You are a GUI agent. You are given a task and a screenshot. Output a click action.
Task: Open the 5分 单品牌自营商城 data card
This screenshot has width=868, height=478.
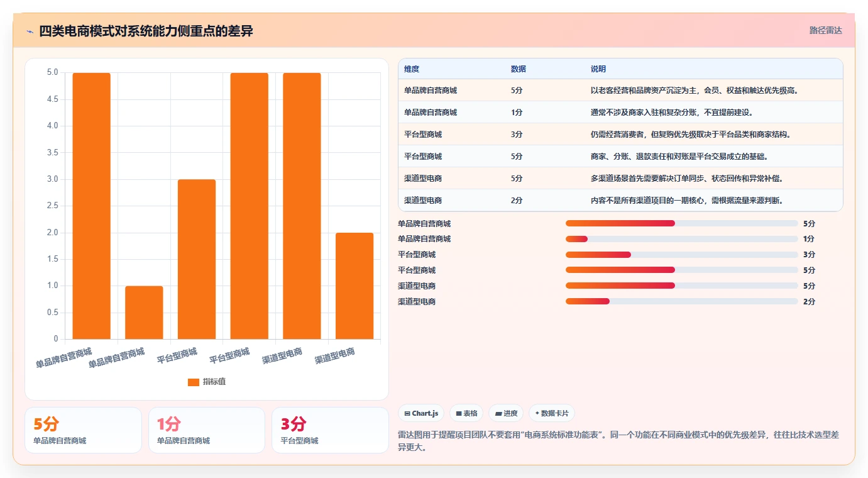click(x=83, y=430)
